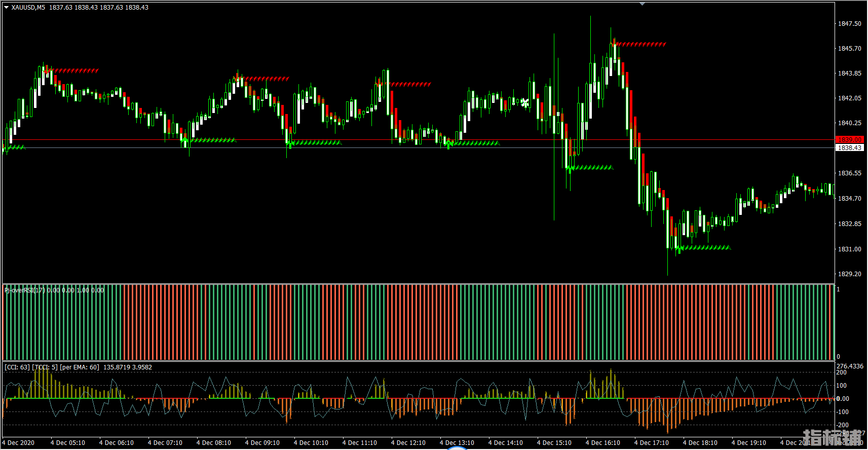
Task: Select the XAUUSD,M5 symbol label
Action: (x=28, y=8)
